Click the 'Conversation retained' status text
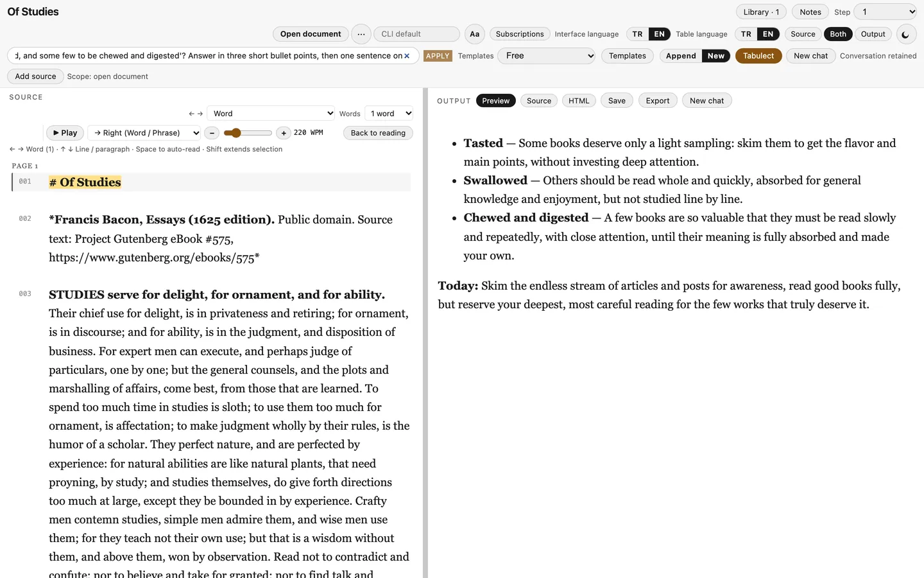This screenshot has width=924, height=578. [x=878, y=56]
